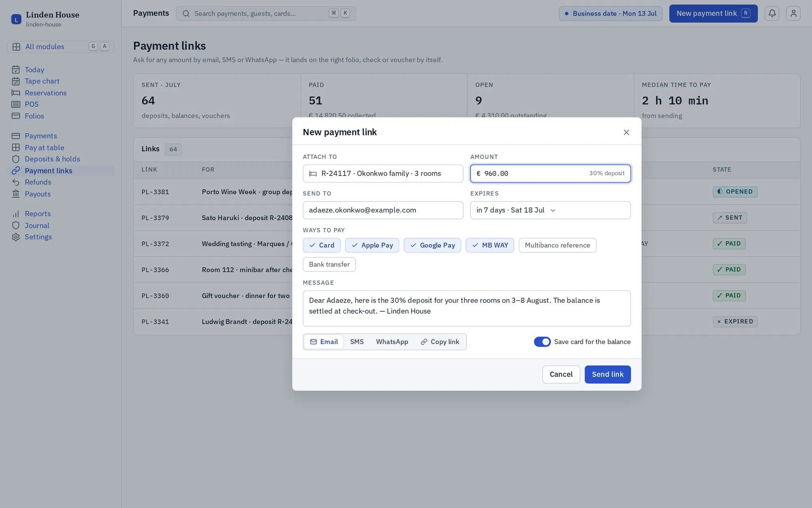Select WhatsApp delivery tab
Viewport: 812px width, 508px height.
392,342
